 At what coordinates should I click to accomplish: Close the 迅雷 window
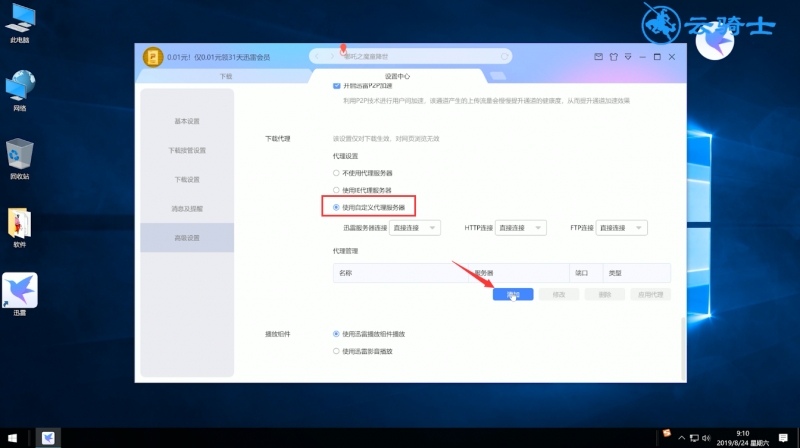(x=672, y=57)
